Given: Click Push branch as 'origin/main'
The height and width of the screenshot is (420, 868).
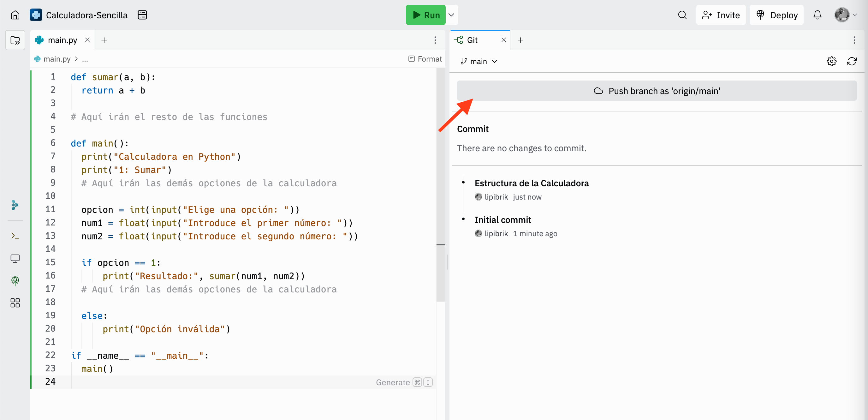Looking at the screenshot, I should pos(657,91).
